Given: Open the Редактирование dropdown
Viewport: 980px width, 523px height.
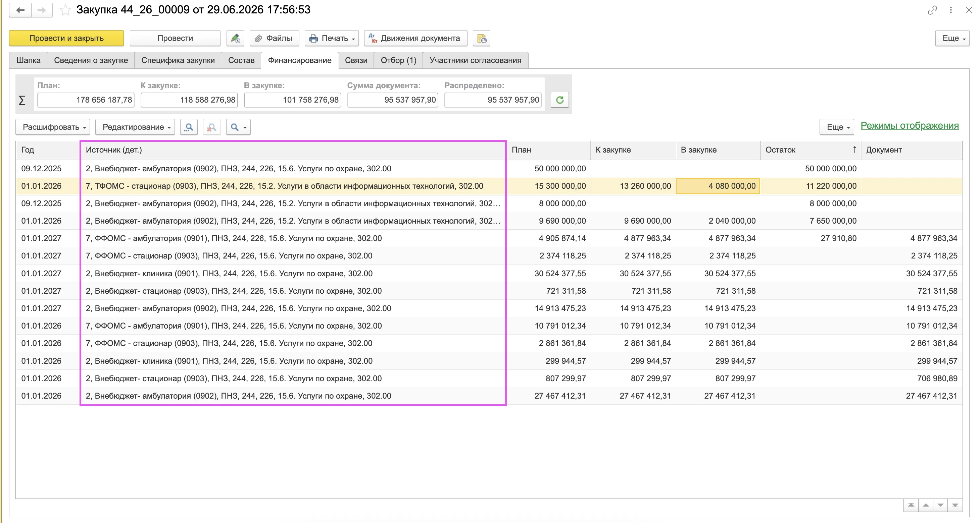Looking at the screenshot, I should click(x=135, y=127).
